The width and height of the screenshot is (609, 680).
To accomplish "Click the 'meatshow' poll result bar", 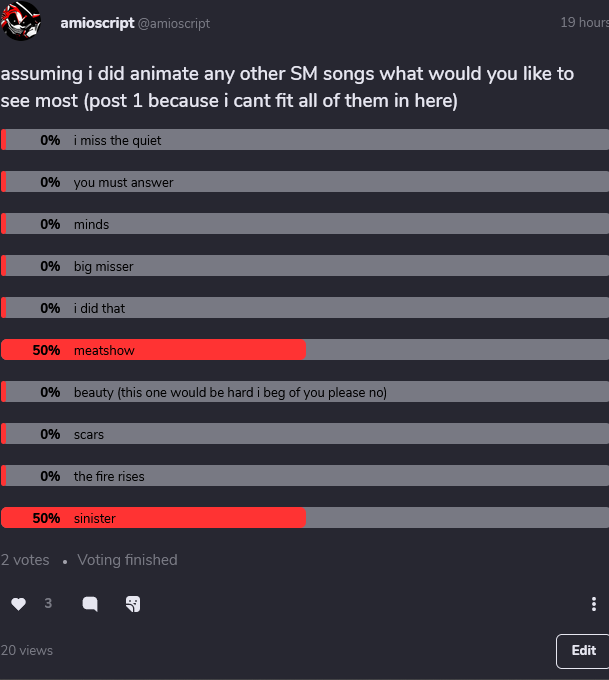I will tap(305, 351).
